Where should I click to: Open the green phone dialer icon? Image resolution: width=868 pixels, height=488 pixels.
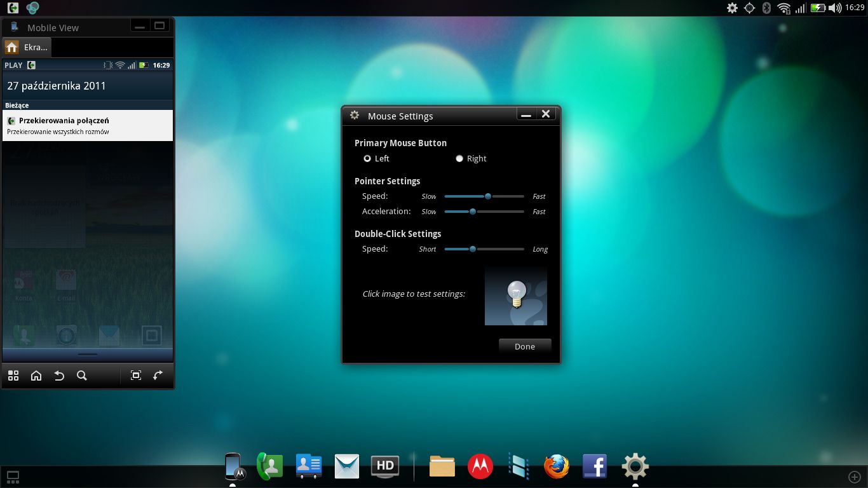click(x=269, y=467)
